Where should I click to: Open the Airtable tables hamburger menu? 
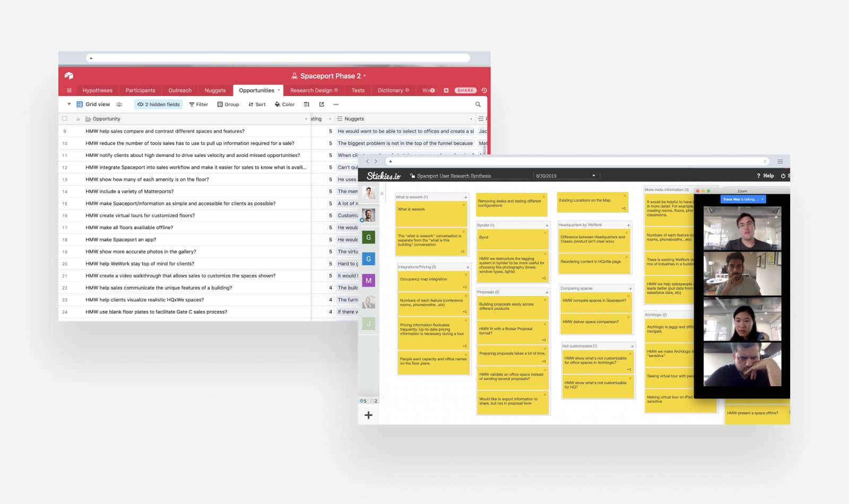coord(69,91)
